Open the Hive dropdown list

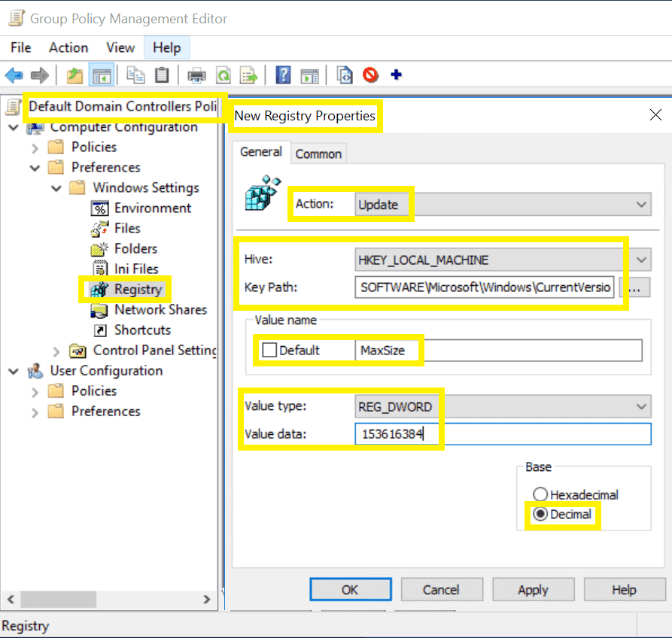tap(503, 260)
